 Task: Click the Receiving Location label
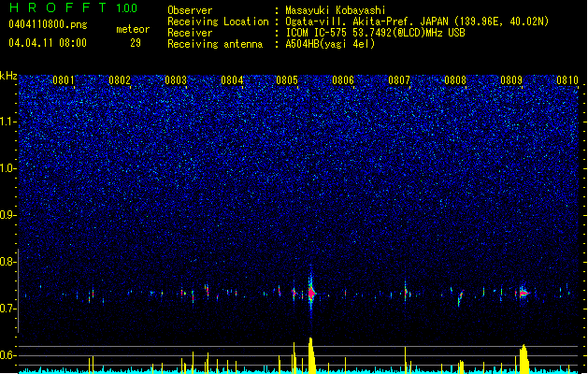pos(218,22)
